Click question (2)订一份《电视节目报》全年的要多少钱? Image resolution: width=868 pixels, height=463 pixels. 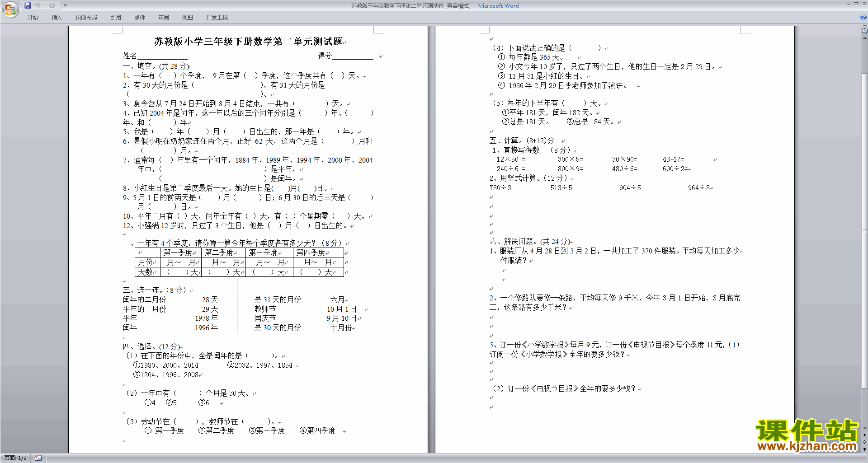[564, 388]
